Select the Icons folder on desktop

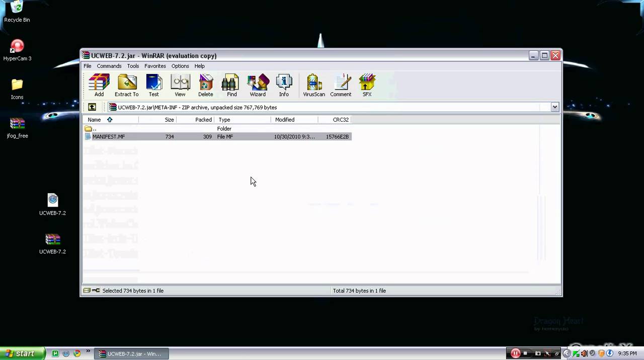(x=17, y=89)
